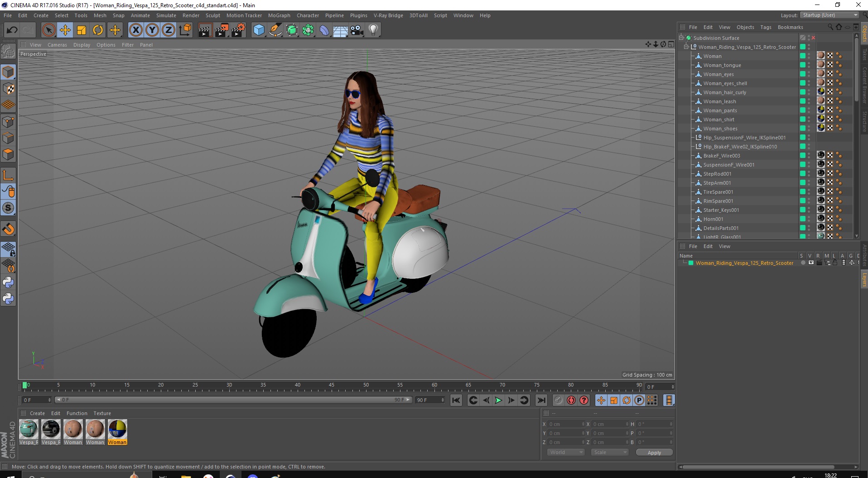The image size is (868, 478).
Task: Switch to Points mode
Action: 8,122
